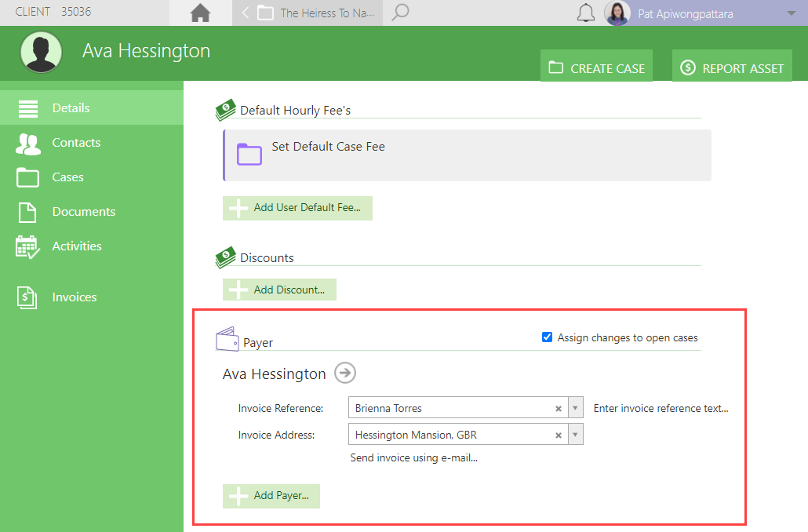Open Invoices in the sidebar
This screenshot has height=532, width=808.
92,297
